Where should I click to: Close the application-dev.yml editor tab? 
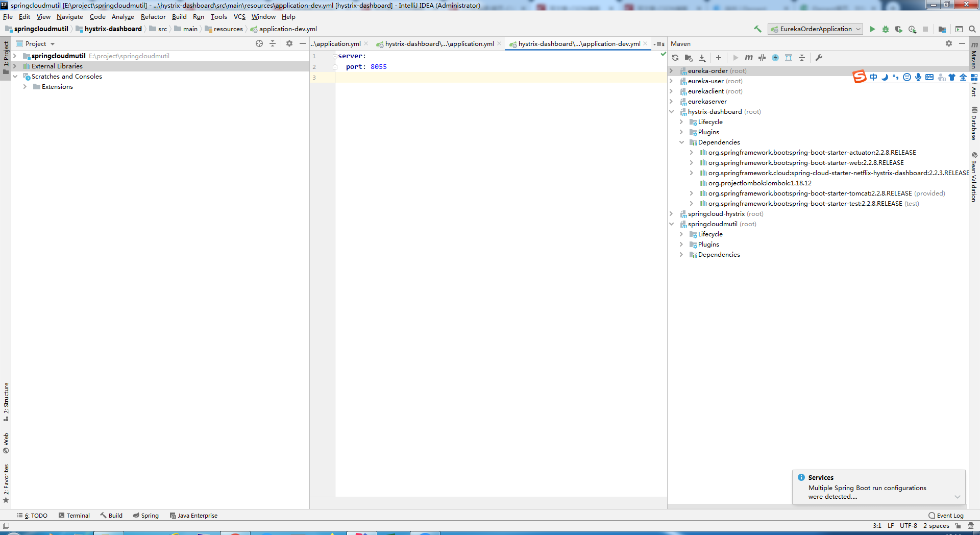645,43
